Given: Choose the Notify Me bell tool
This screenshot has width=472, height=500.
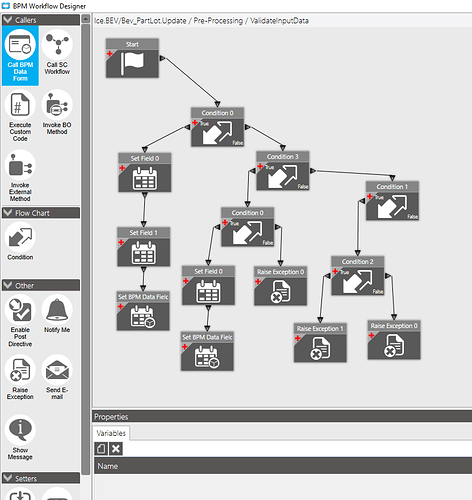Looking at the screenshot, I should click(57, 314).
